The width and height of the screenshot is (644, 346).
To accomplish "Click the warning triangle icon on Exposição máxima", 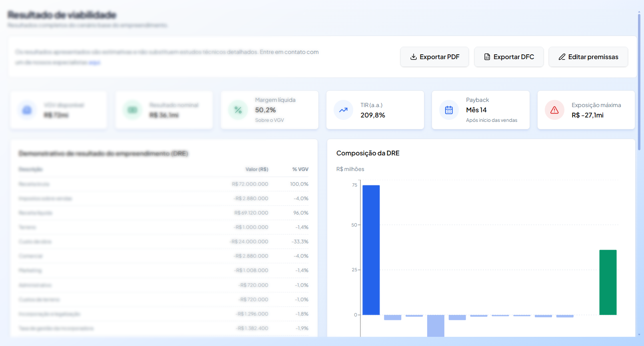I will pos(554,110).
